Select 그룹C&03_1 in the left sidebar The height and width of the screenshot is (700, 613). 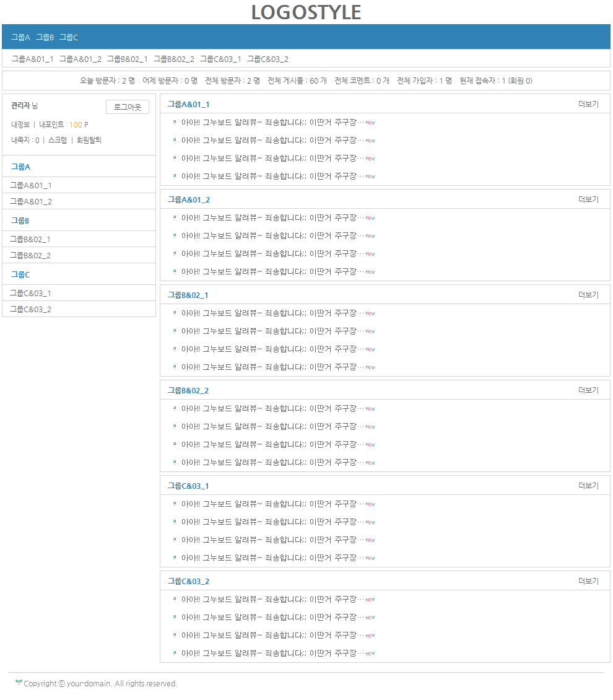[31, 293]
